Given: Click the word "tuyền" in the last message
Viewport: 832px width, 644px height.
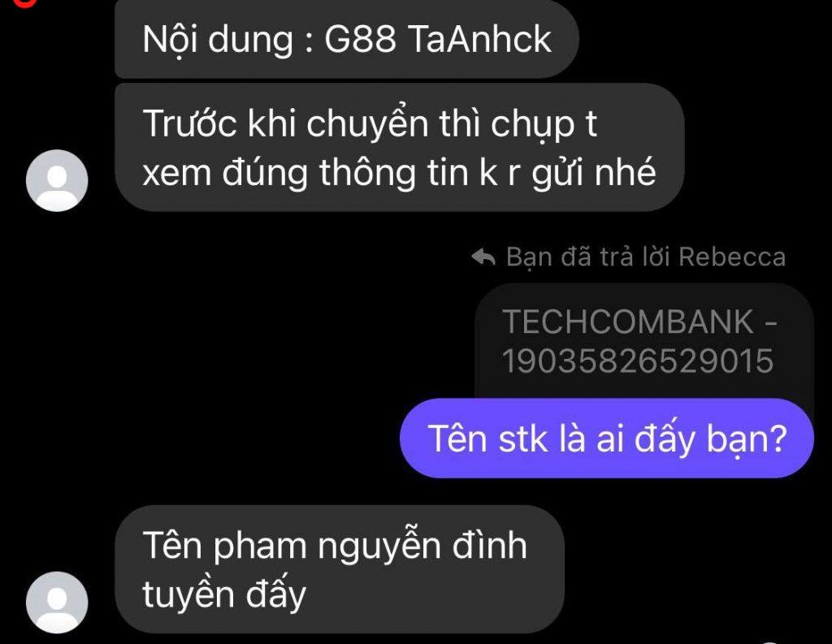Looking at the screenshot, I should coord(188,594).
